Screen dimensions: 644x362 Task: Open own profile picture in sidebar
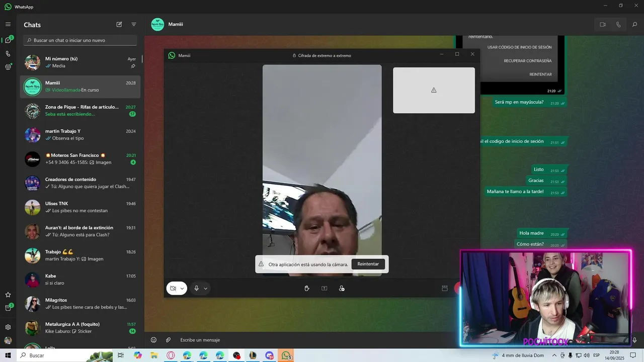click(8, 340)
